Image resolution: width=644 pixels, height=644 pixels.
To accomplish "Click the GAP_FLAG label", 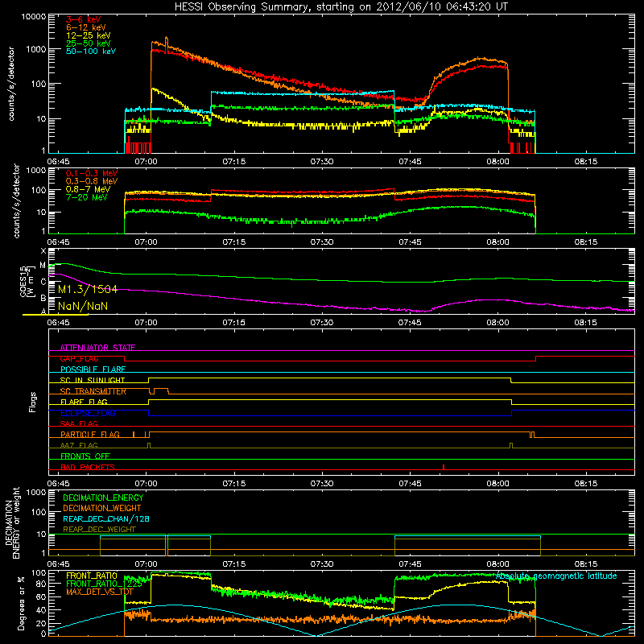I will coord(79,358).
